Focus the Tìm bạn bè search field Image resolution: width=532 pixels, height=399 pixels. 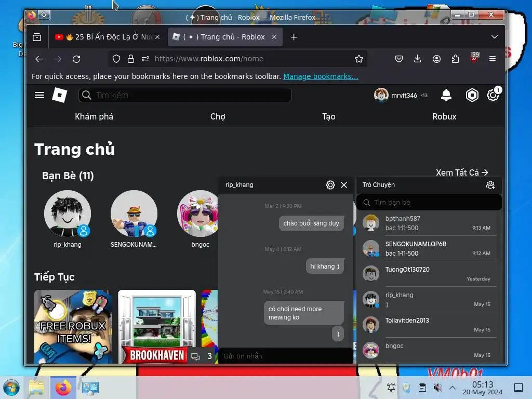(429, 203)
